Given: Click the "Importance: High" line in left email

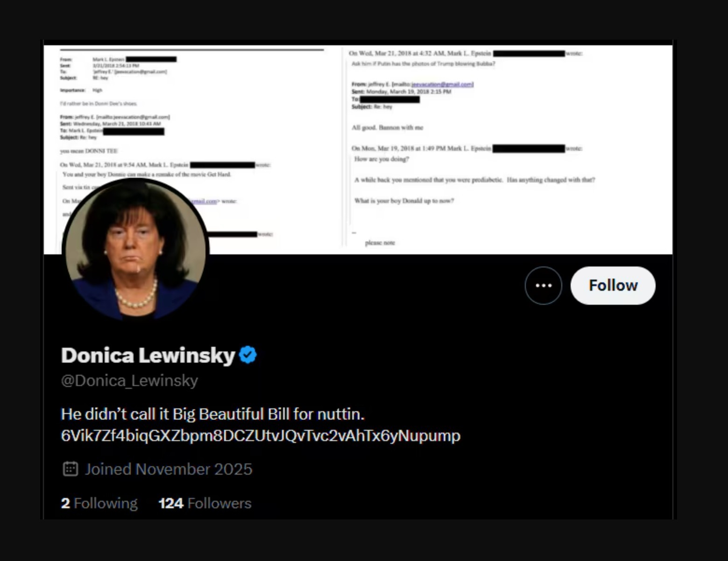Looking at the screenshot, I should click(x=81, y=90).
